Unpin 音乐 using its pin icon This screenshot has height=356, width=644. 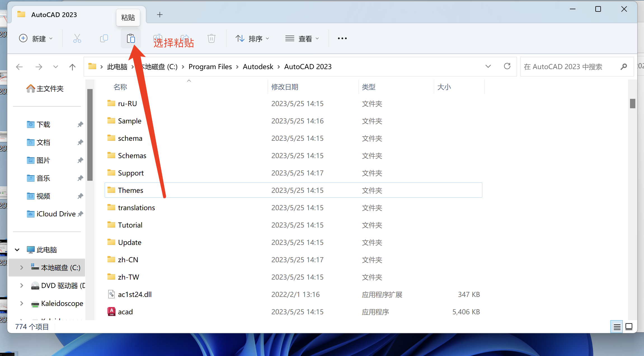tap(80, 178)
